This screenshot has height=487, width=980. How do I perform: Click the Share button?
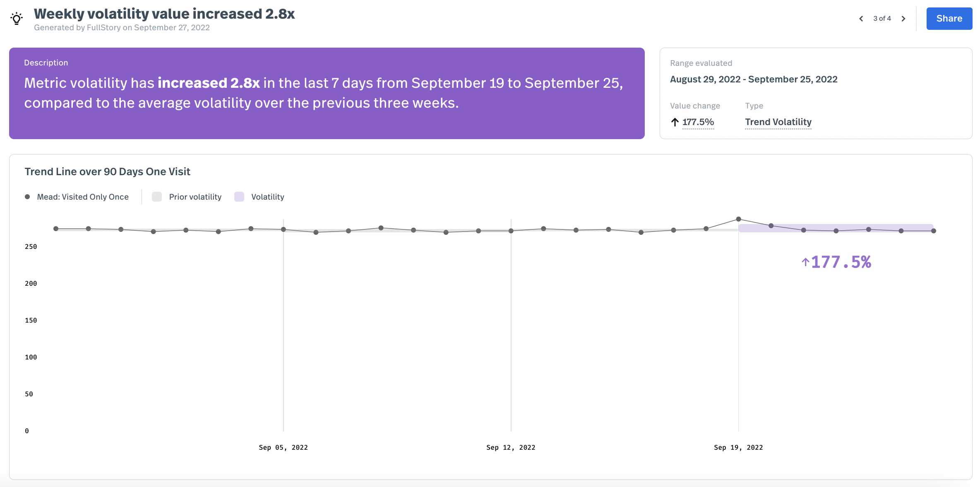(x=949, y=19)
